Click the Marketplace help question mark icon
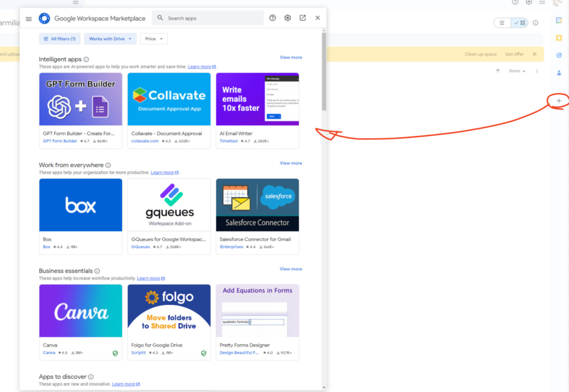The image size is (569, 392). 272,18
